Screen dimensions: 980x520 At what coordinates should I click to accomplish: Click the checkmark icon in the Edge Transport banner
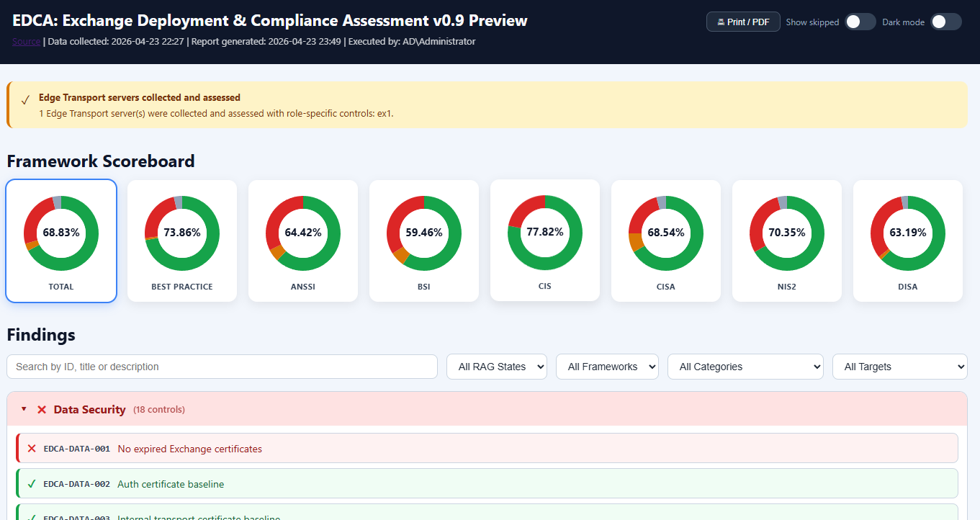(x=25, y=100)
